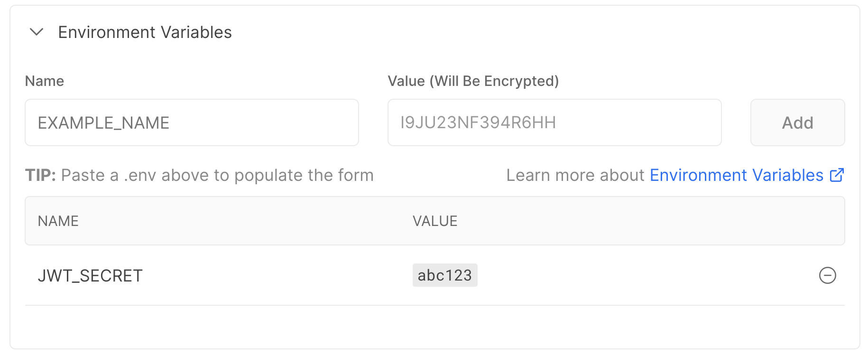This screenshot has width=868, height=357.
Task: Click the Name input field
Action: 192,122
